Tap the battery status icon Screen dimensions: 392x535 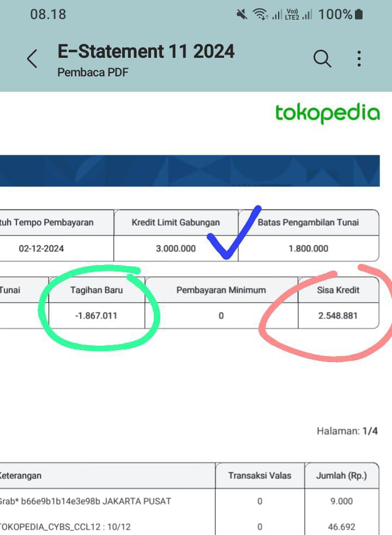tap(359, 14)
